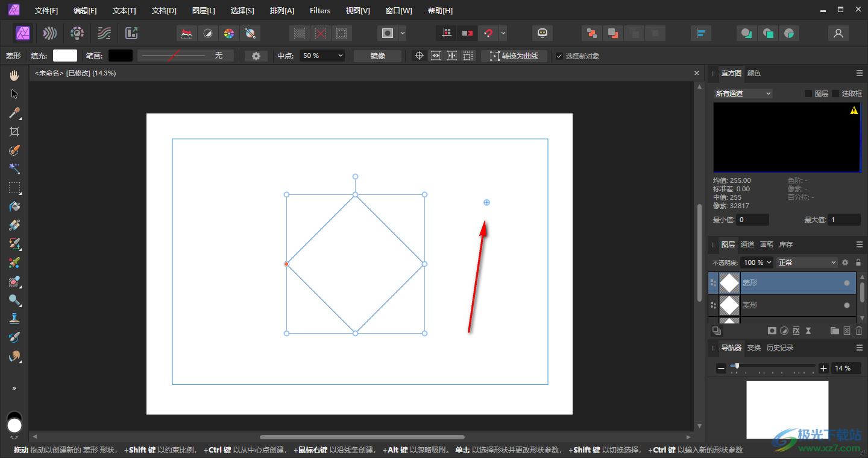Switch to the 通道 tab
The height and width of the screenshot is (458, 868).
(x=747, y=244)
